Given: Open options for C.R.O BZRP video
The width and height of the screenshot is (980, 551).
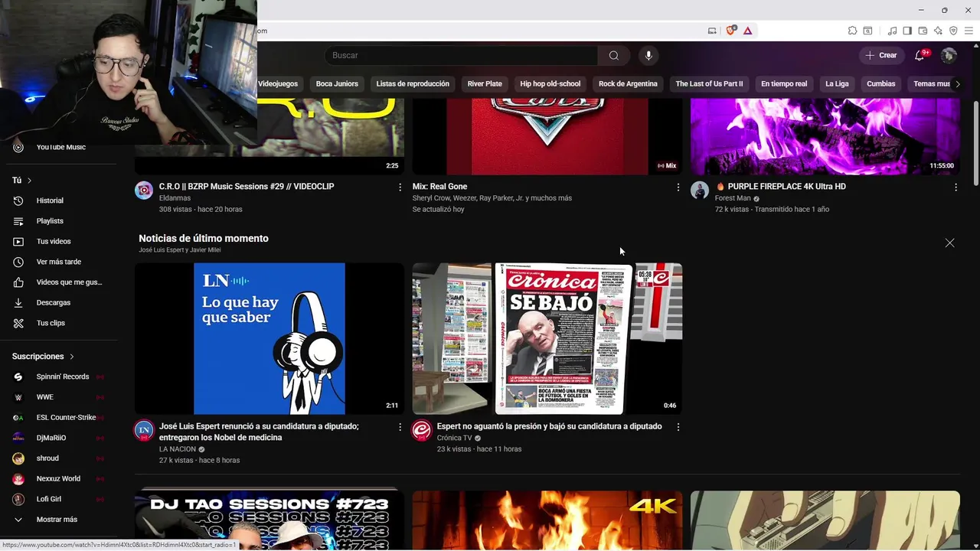Looking at the screenshot, I should (x=400, y=187).
